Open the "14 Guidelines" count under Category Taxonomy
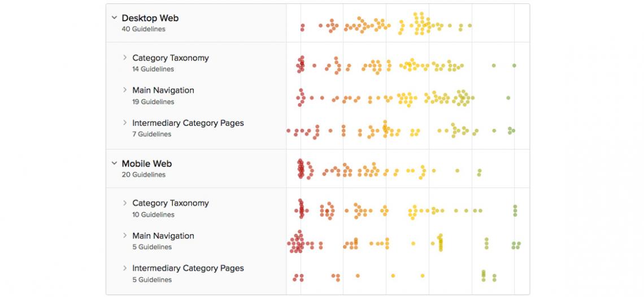Image resolution: width=644 pixels, height=297 pixels. tap(153, 69)
